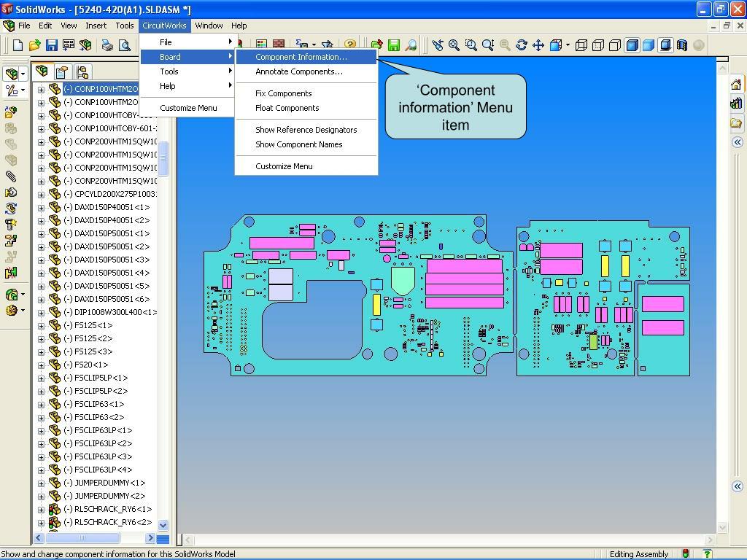Expand the FS125<1> tree node

[x=41, y=326]
